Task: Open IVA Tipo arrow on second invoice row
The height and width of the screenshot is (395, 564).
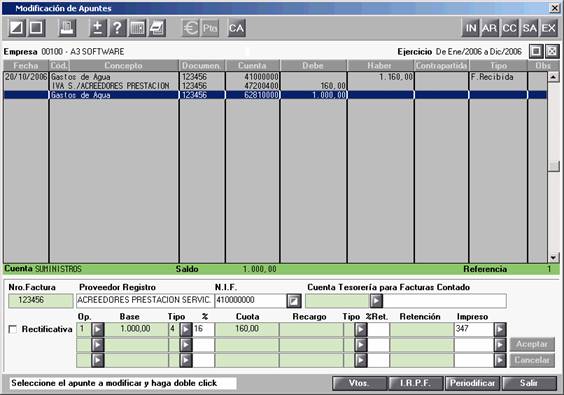Action: coord(186,345)
